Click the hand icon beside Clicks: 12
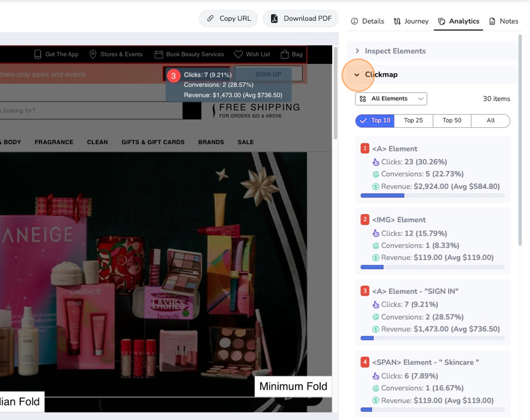 coord(376,234)
